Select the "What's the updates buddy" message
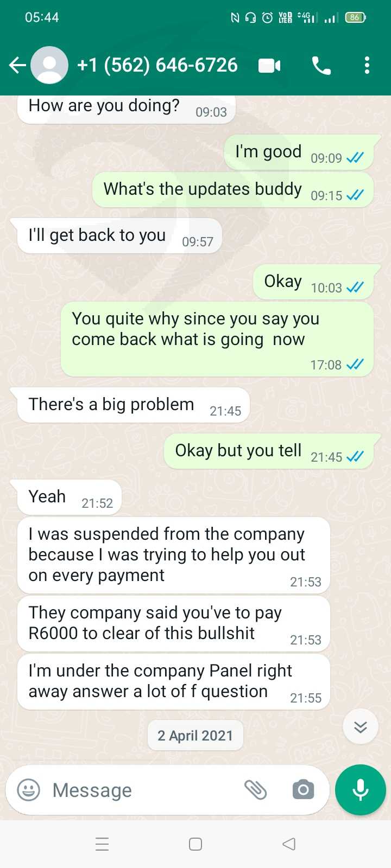 click(233, 190)
